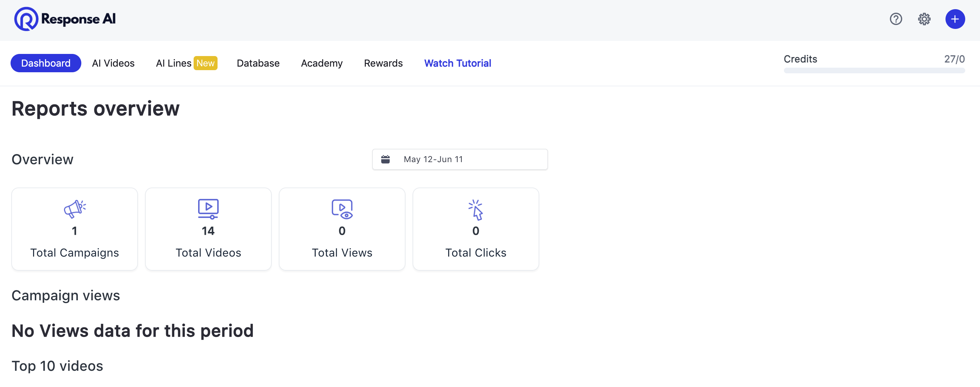Open the help question mark icon
This screenshot has width=980, height=387.
[896, 19]
